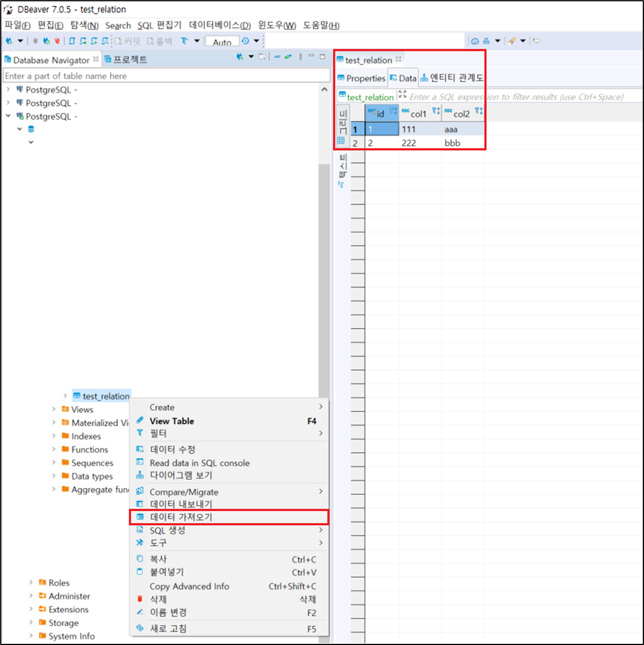
Task: Expand the second PostgreSQL connection node
Action: coord(8,103)
